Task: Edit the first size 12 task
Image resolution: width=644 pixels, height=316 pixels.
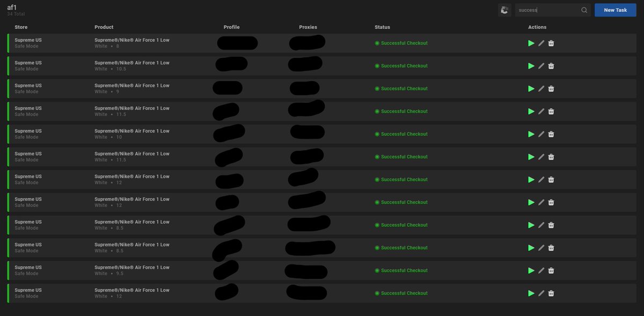Action: coord(541,180)
